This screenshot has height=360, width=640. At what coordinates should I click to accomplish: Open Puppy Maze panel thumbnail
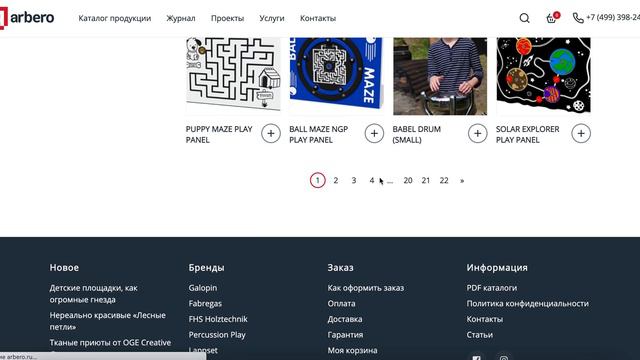point(233,76)
